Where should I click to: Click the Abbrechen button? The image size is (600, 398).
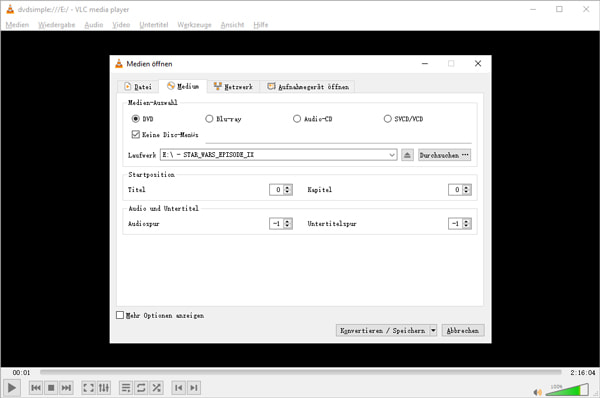[463, 330]
